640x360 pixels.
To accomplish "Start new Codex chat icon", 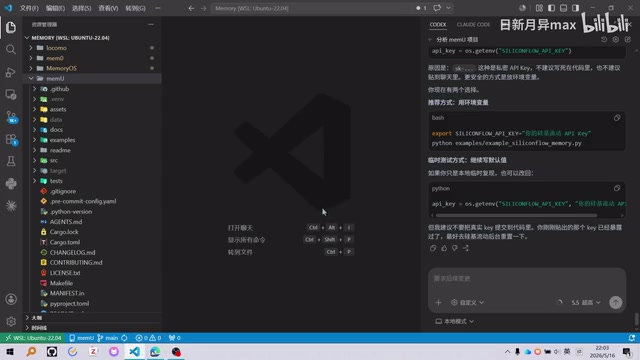I will pyautogui.click(x=627, y=40).
